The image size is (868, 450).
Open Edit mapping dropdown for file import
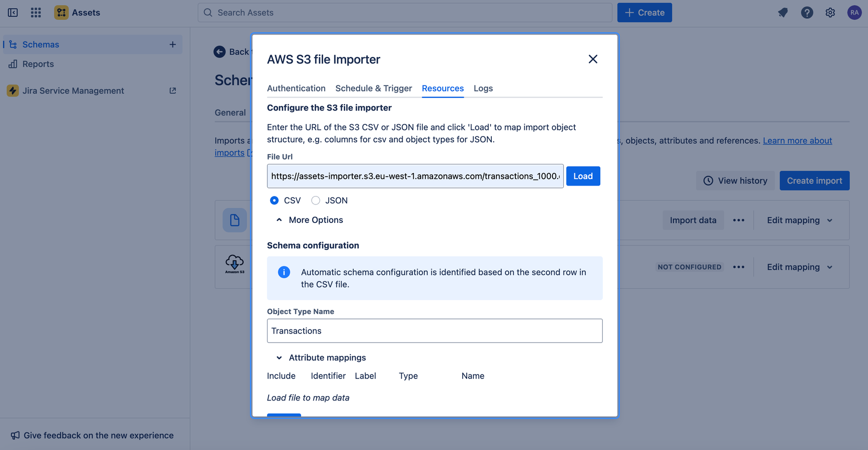tap(800, 220)
